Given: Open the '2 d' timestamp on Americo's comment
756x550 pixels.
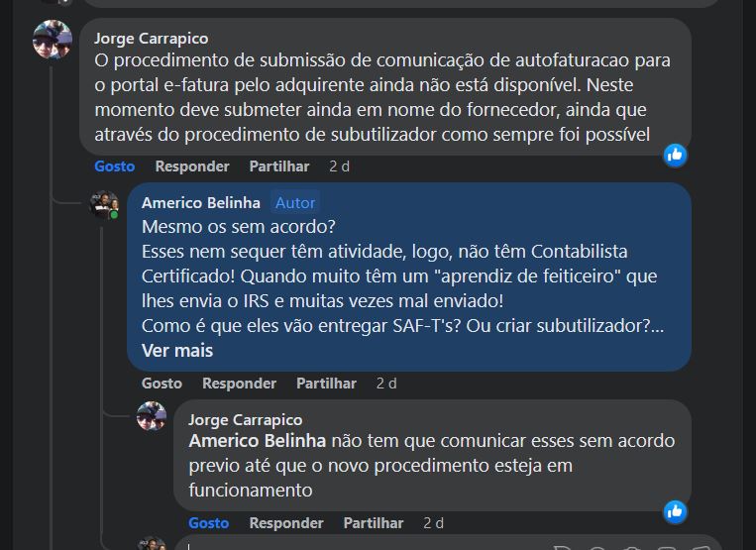Looking at the screenshot, I should click(386, 383).
